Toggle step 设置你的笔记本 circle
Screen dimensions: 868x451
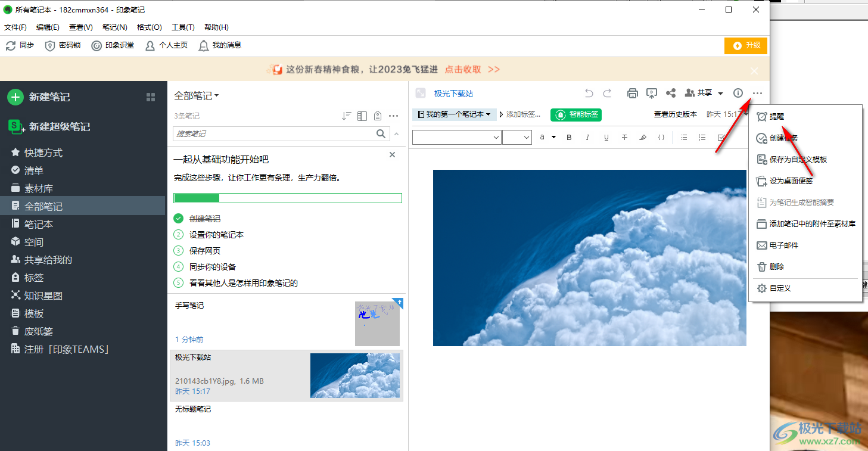pos(179,235)
